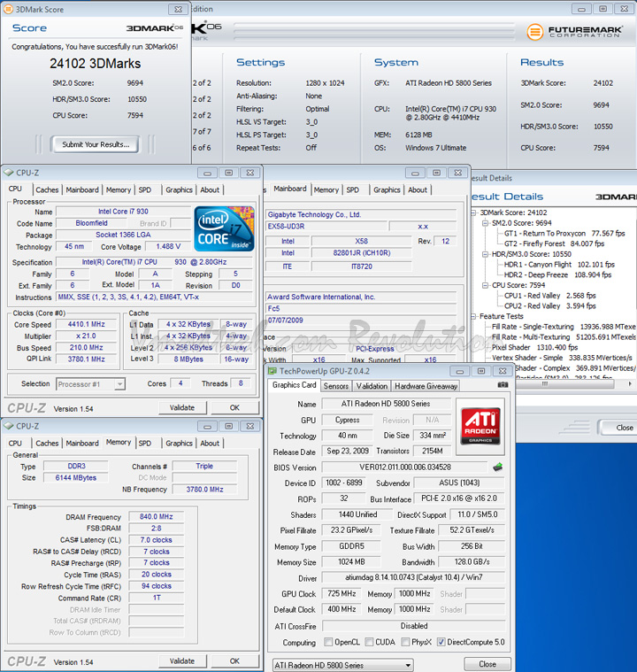Open the Mainboard tab in the top CPU-Z window

[82, 189]
